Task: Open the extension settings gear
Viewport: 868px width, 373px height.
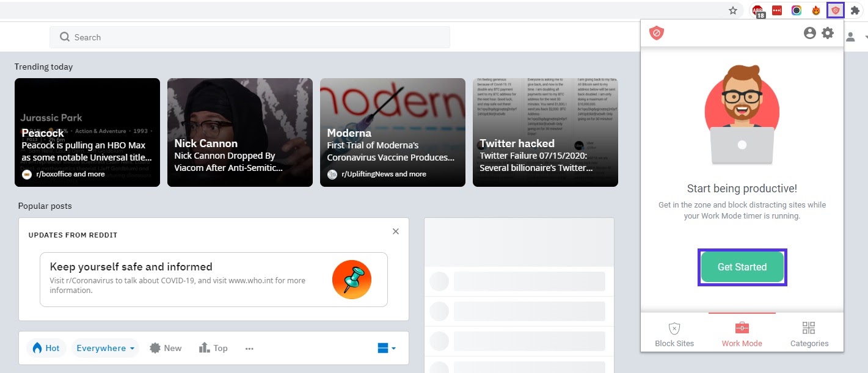Action: [x=828, y=33]
